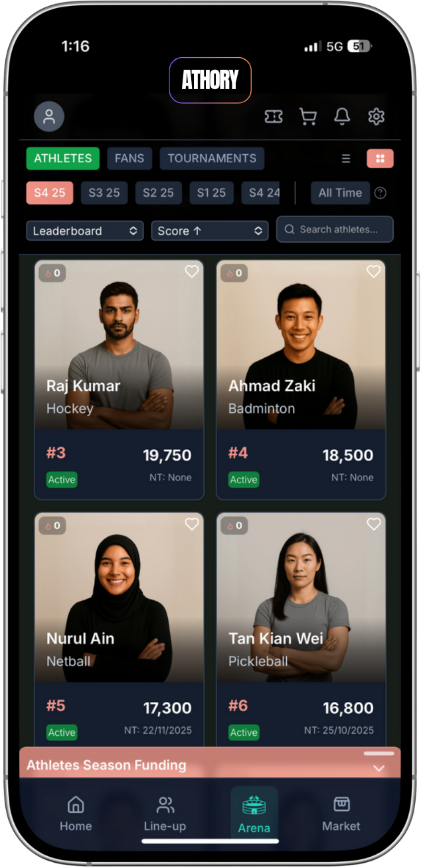Select the S3 25 season filter
Screen dimensions: 421x868
point(104,193)
